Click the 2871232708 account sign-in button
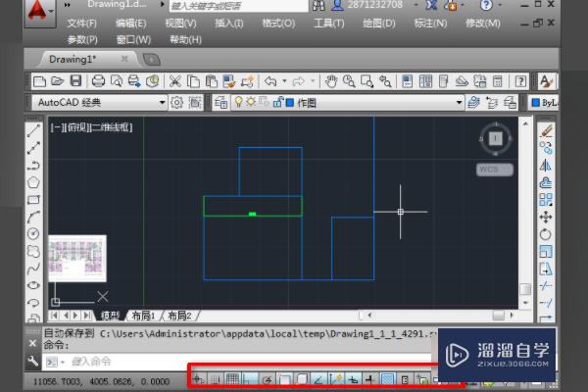588x392 pixels. [367, 5]
